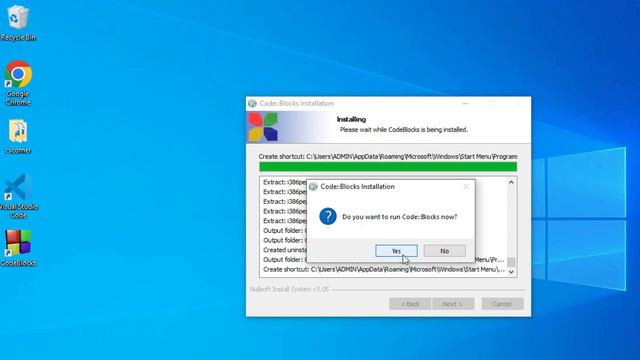The width and height of the screenshot is (640, 360).
Task: Close the run prompt dialog with X
Action: pos(466,187)
